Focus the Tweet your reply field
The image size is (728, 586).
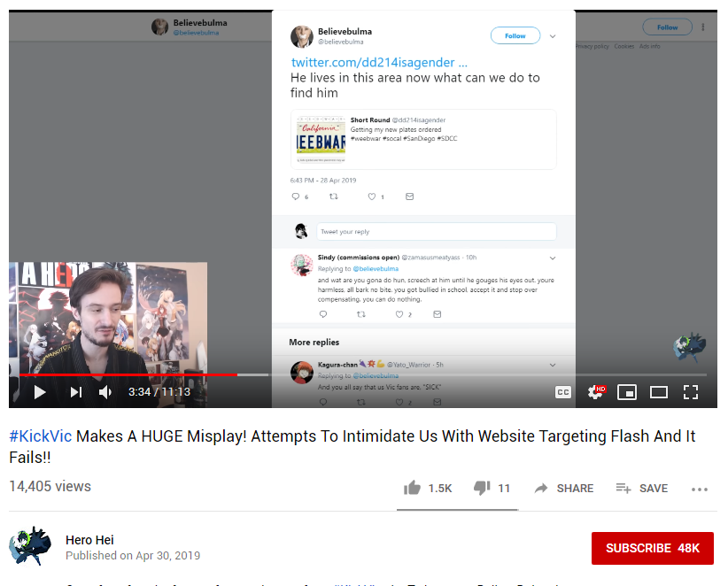(437, 232)
